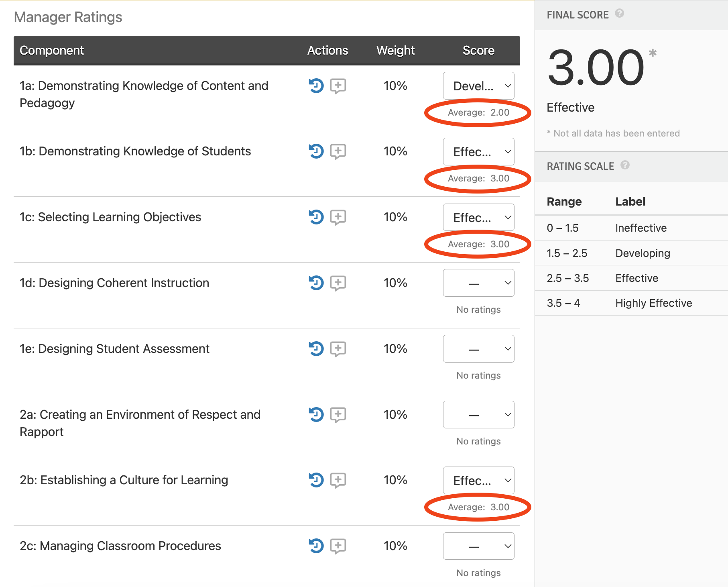Comment on 1d Designing Coherent Instruction
The height and width of the screenshot is (587, 728).
(x=338, y=283)
